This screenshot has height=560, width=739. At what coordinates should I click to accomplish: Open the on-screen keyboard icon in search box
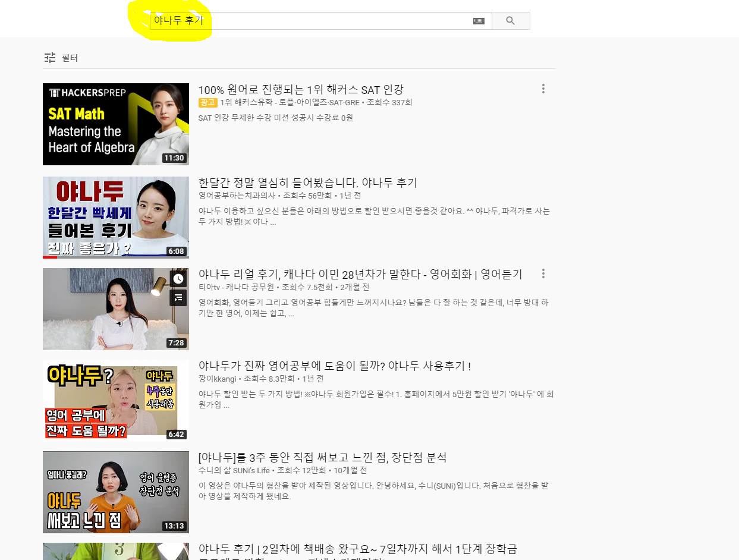(x=479, y=21)
